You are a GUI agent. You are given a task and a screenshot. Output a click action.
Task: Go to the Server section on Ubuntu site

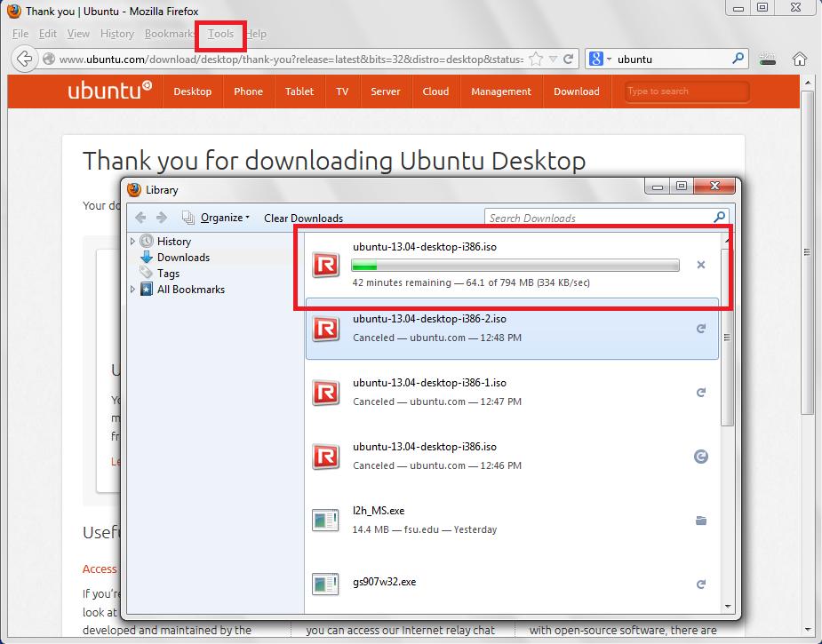pos(385,91)
